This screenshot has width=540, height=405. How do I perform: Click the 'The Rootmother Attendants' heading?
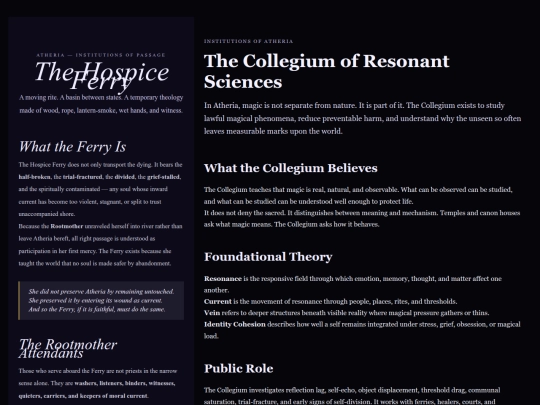coord(68,349)
